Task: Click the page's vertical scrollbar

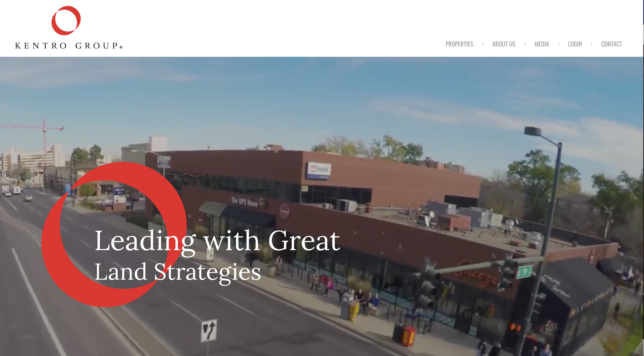Action: tap(643, 178)
